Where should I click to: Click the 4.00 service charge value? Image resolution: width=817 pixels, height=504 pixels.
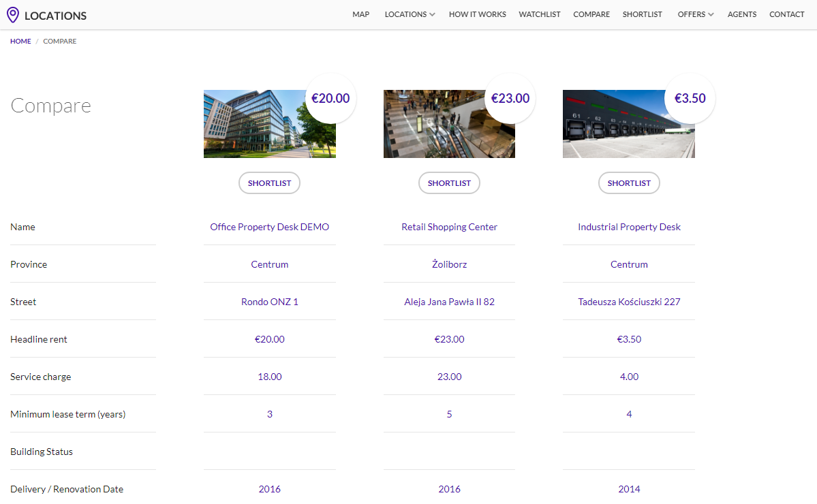tap(629, 377)
